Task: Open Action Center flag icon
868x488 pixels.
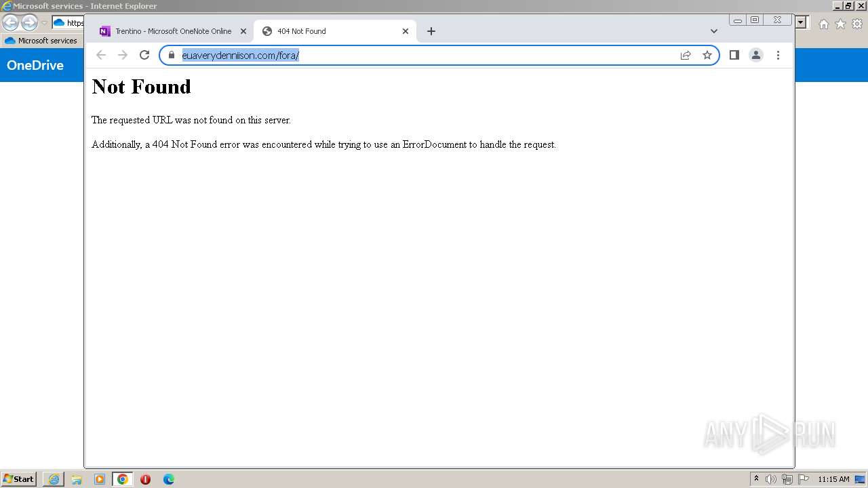Action: tap(804, 479)
